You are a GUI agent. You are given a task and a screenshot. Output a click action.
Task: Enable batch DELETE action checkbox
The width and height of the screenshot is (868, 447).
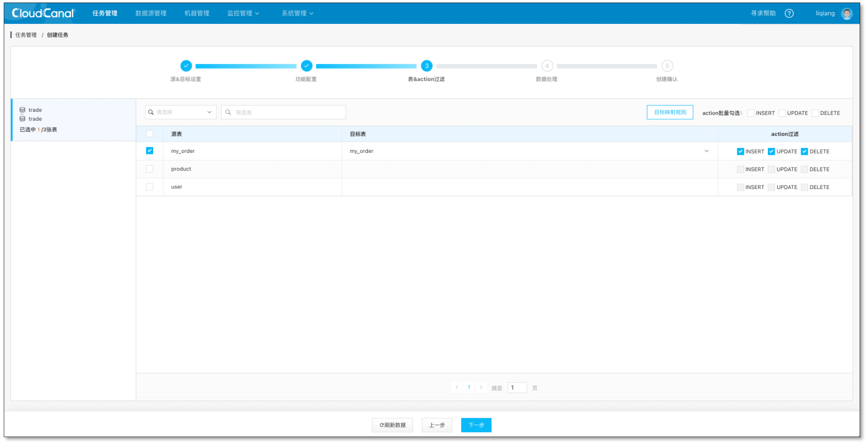[x=815, y=113]
